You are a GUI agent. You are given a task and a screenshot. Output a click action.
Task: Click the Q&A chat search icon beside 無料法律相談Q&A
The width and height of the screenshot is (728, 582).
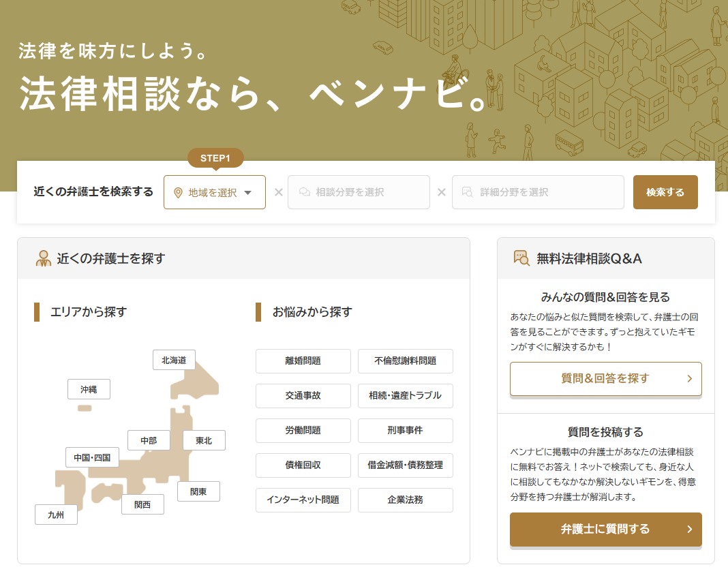pos(521,258)
